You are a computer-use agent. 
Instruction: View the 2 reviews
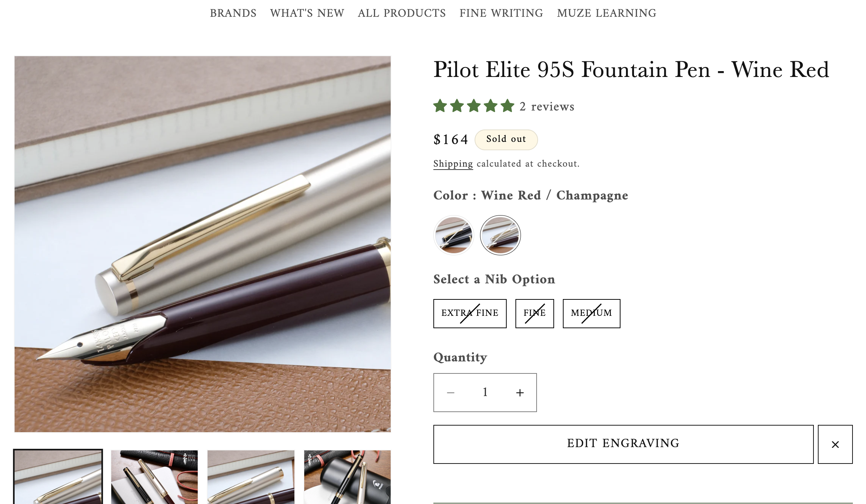[546, 106]
